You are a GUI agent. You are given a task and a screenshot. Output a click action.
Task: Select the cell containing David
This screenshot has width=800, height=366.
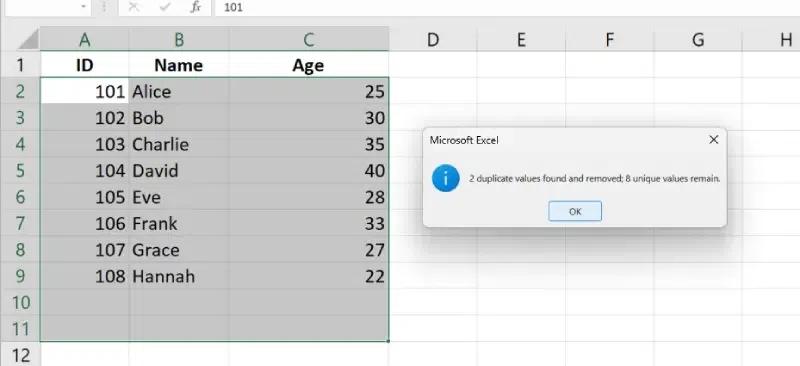[179, 170]
